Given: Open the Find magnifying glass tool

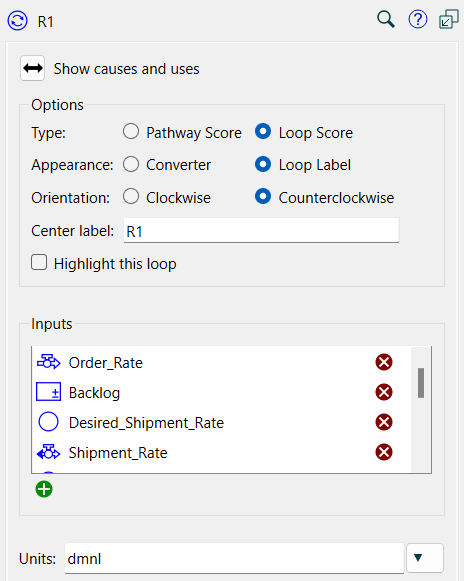Looking at the screenshot, I should pyautogui.click(x=385, y=19).
